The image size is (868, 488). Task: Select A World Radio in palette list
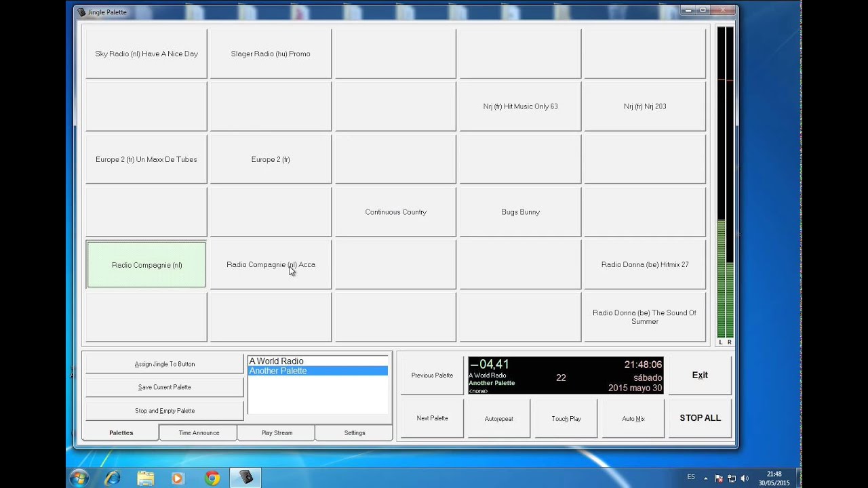(318, 361)
